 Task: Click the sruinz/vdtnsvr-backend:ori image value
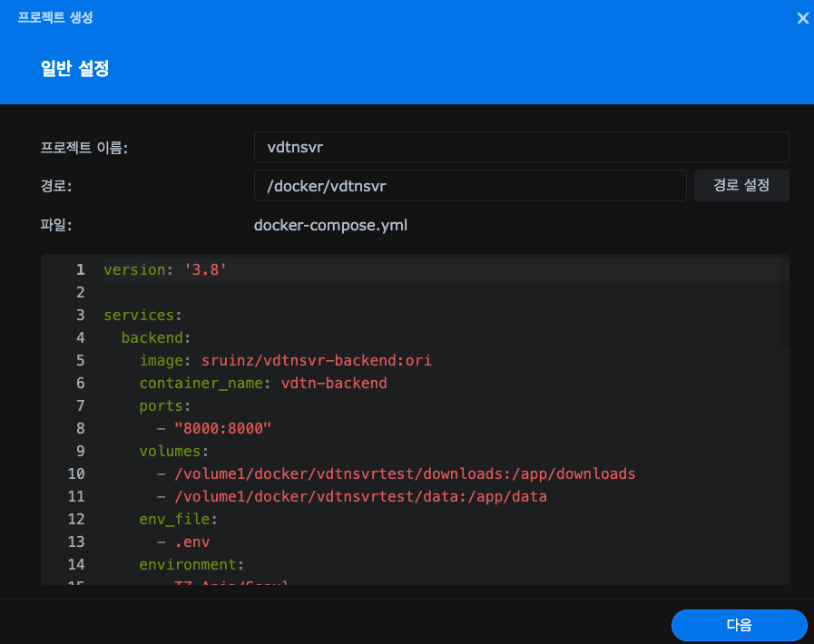[x=316, y=360]
